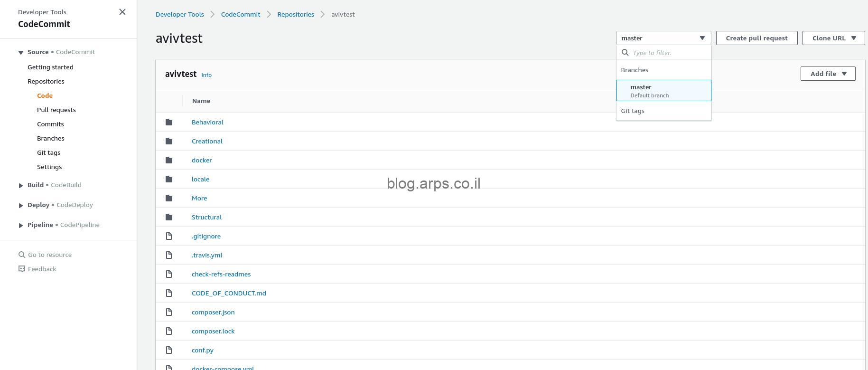Open the conf.py file
Viewport: 868px width, 370px height.
click(x=203, y=350)
